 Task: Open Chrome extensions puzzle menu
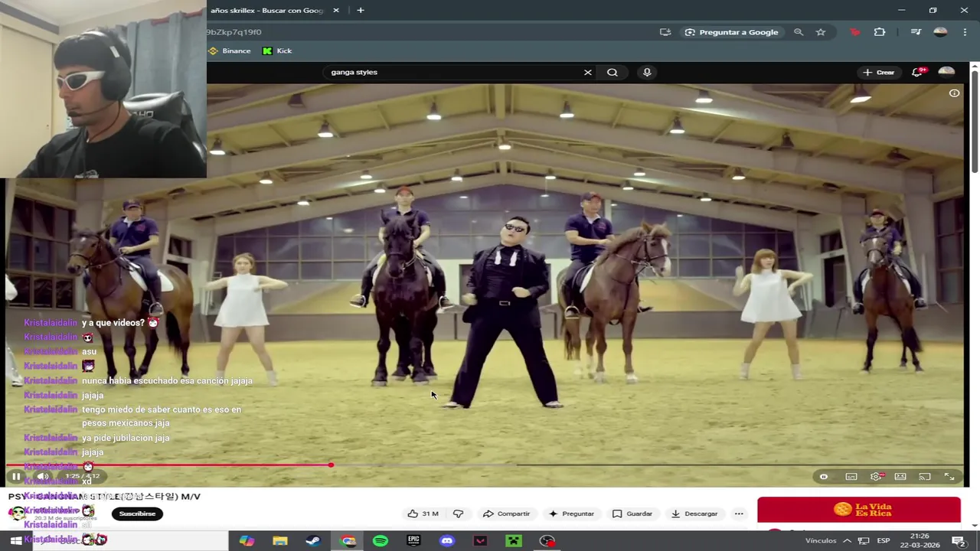pos(880,32)
